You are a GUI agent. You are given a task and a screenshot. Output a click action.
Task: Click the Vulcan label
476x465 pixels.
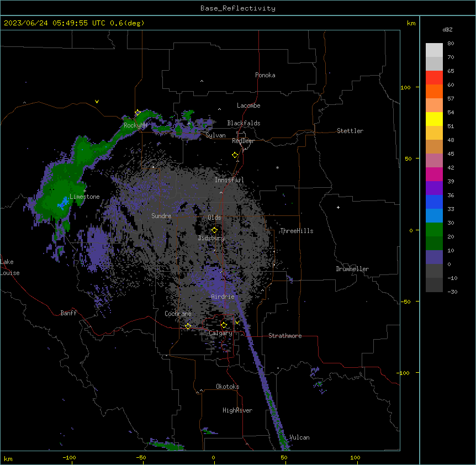[x=299, y=437]
